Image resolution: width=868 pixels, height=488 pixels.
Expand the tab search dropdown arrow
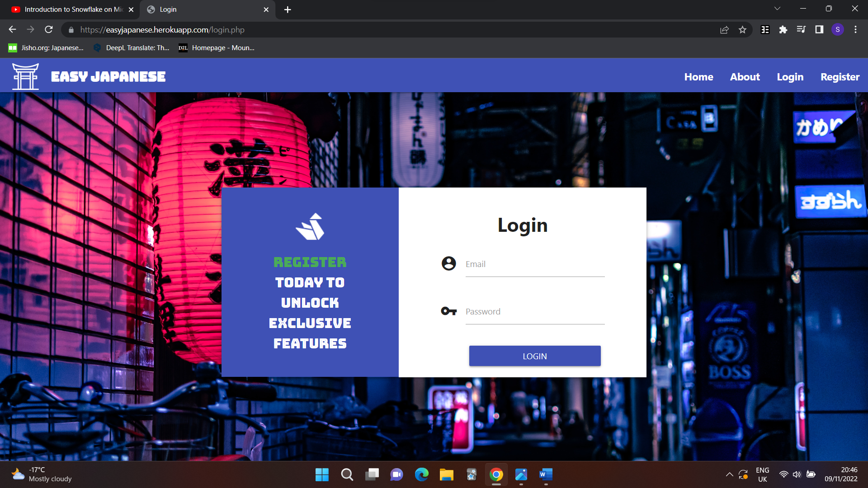coord(777,9)
